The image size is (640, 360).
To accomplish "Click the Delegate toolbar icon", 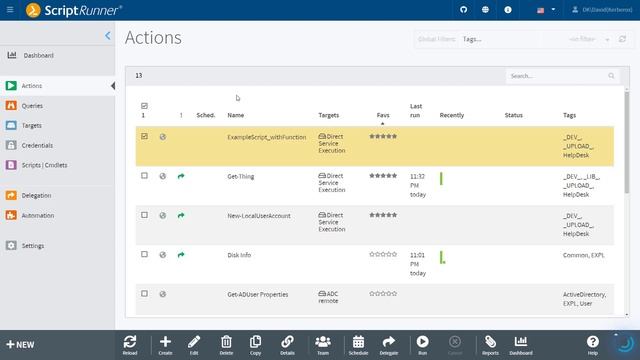I will (389, 345).
